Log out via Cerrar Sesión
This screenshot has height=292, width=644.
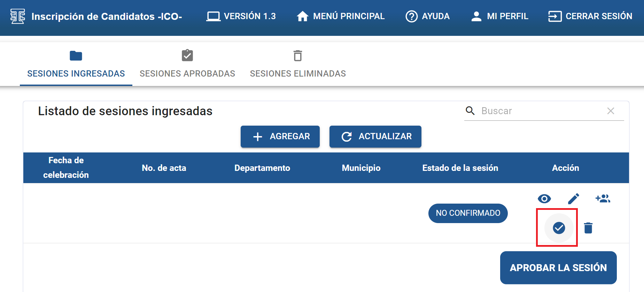pos(590,16)
